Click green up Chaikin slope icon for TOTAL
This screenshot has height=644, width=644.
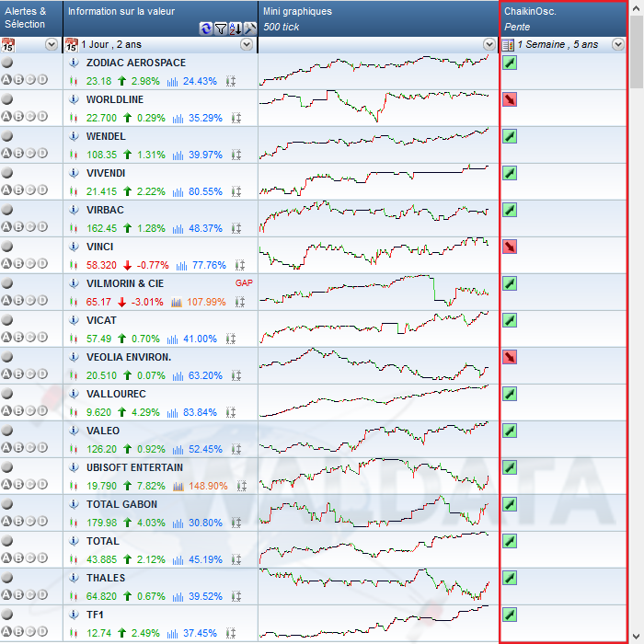(x=510, y=541)
